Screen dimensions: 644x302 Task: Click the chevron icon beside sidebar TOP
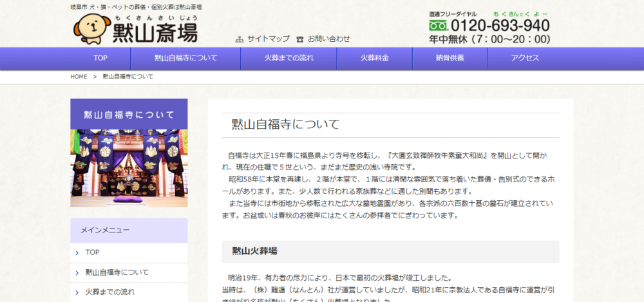click(77, 252)
